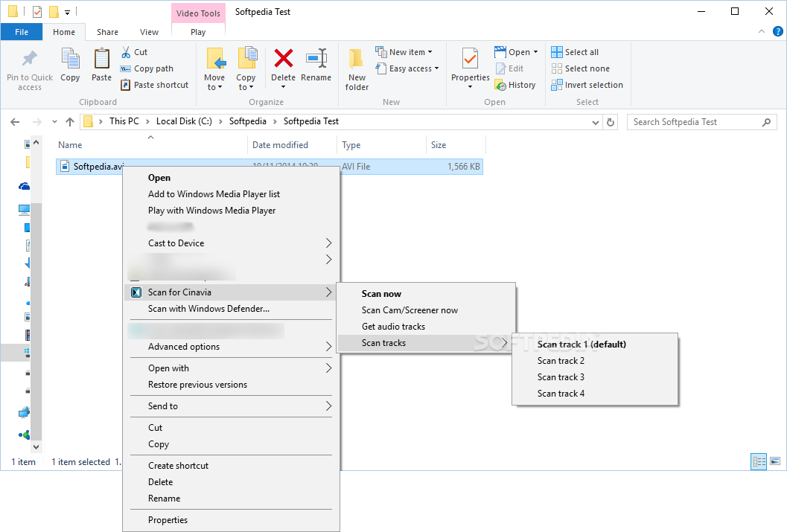
Task: Open the File tab
Action: pyautogui.click(x=22, y=32)
